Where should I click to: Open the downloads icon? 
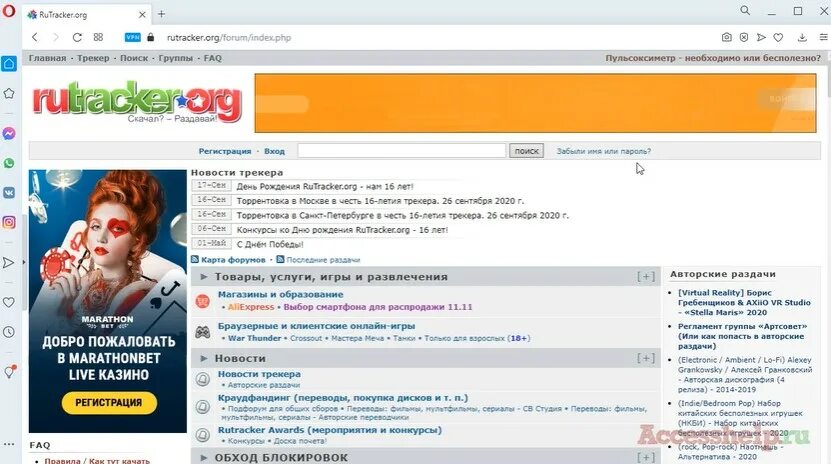[x=802, y=37]
